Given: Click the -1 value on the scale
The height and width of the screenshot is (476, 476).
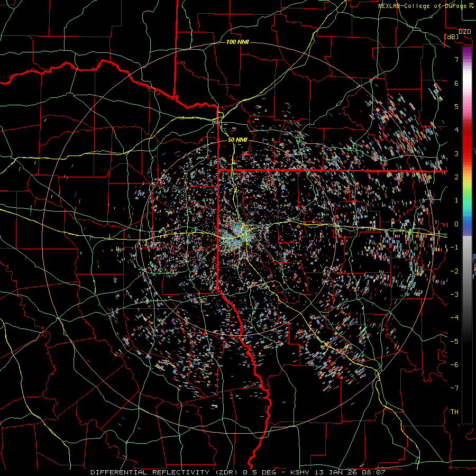Looking at the screenshot, I should pos(454,248).
